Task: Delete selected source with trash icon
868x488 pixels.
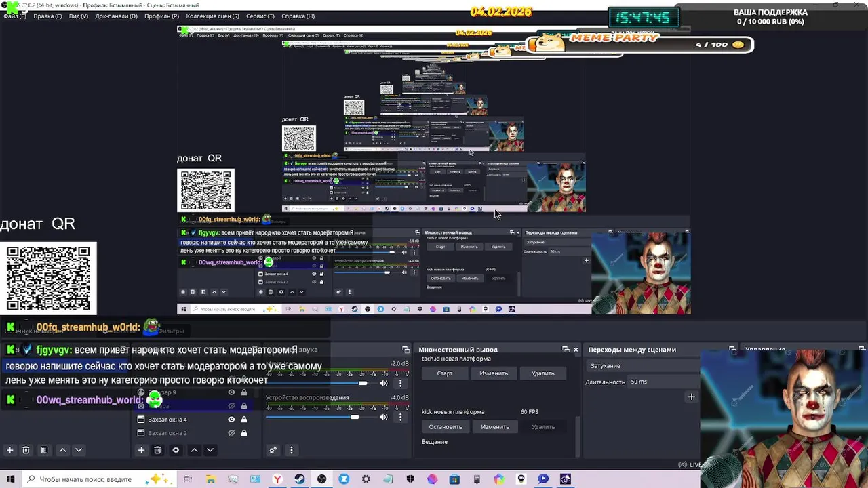Action: [157, 450]
